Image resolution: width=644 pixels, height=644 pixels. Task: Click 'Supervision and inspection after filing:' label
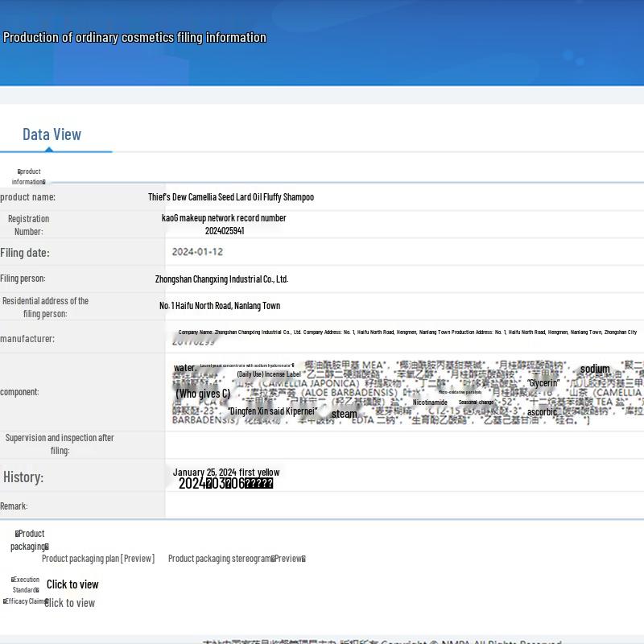click(x=60, y=444)
